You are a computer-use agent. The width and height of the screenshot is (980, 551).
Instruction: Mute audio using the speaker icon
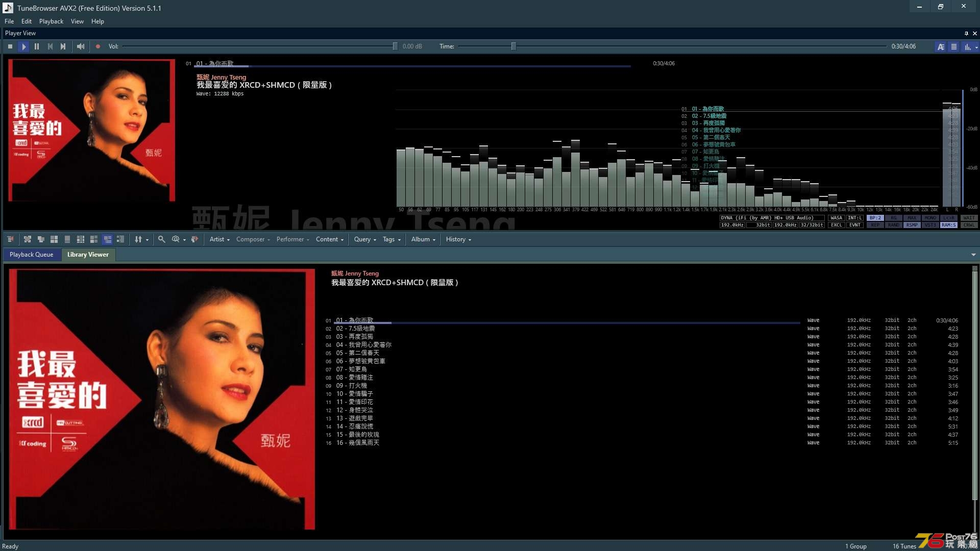pos(81,46)
